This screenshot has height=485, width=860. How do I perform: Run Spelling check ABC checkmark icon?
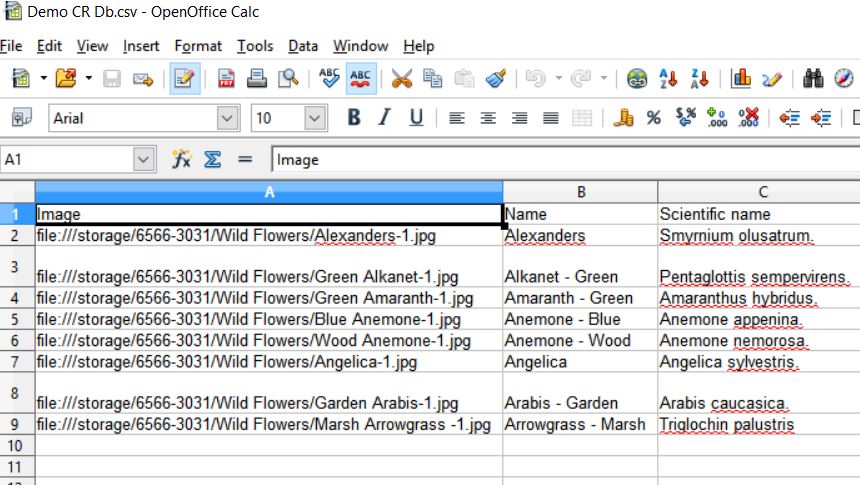[329, 78]
